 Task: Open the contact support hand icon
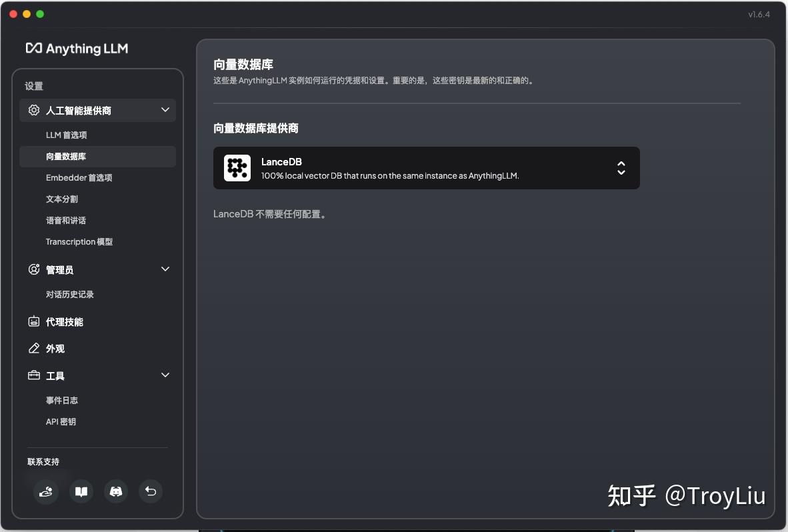(46, 491)
